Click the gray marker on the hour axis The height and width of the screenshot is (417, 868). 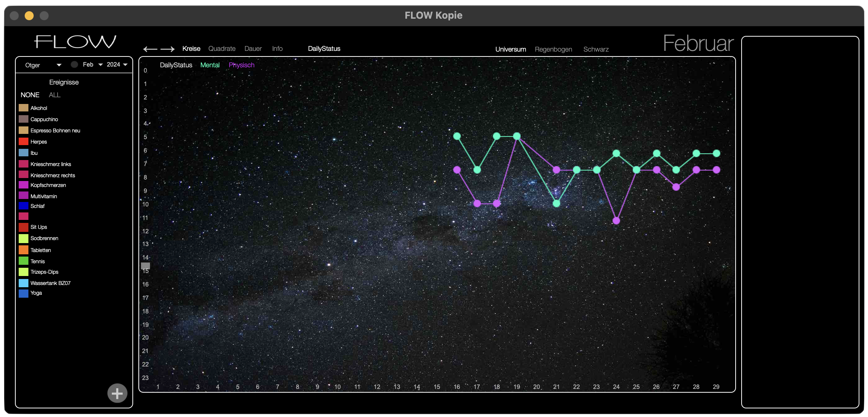coord(145,266)
